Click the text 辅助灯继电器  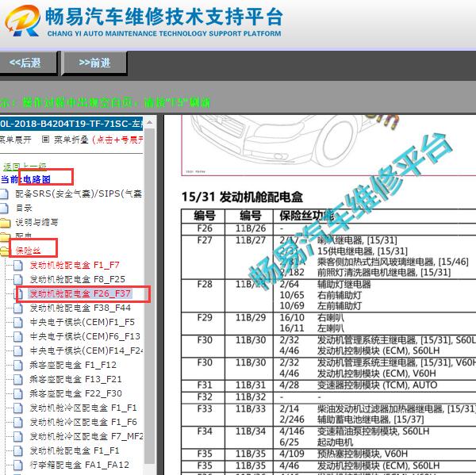[x=344, y=285]
